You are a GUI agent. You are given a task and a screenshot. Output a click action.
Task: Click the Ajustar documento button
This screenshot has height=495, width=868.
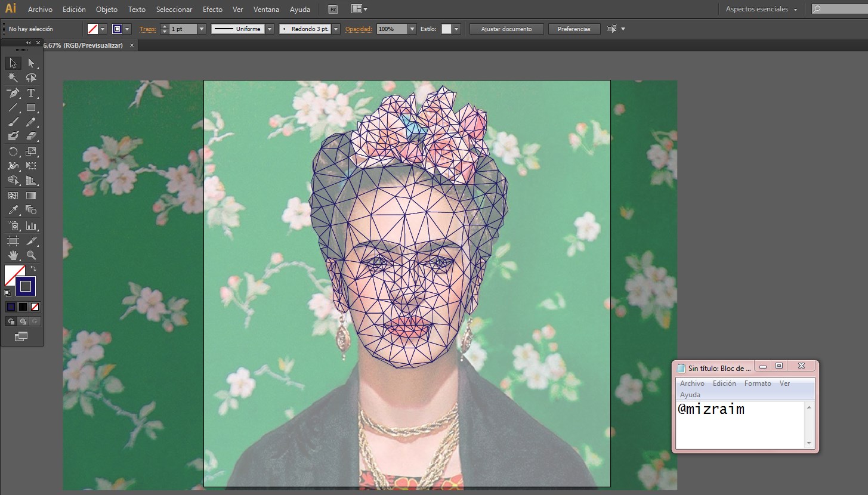point(506,29)
